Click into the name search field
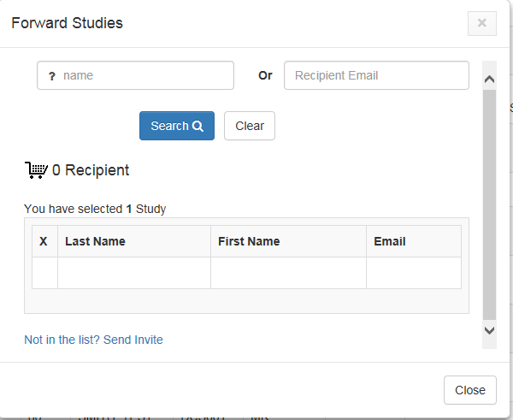 click(135, 75)
